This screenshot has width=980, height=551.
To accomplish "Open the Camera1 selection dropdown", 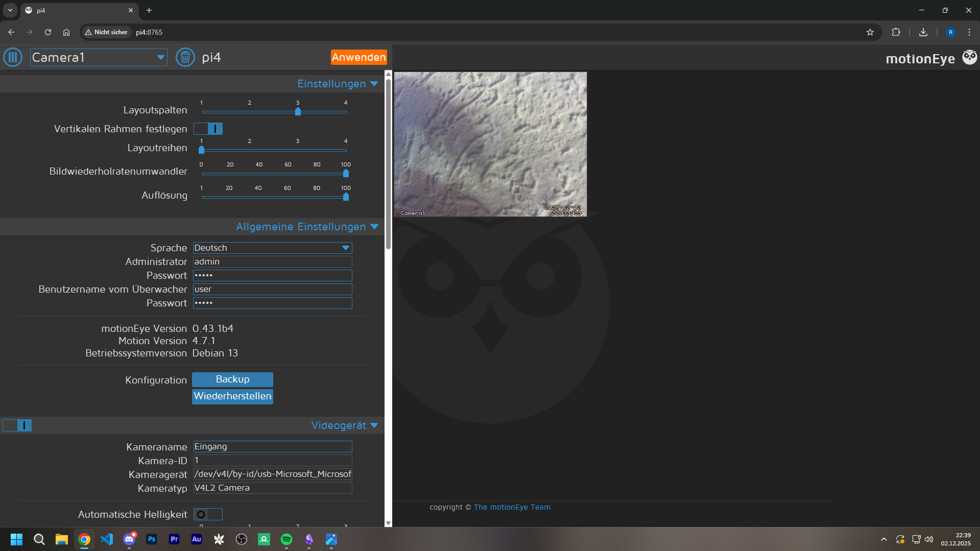I will [x=99, y=57].
